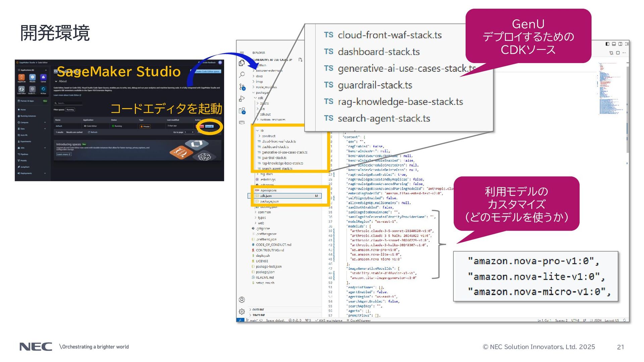Click the Learn more button in spaces banner

64,154
